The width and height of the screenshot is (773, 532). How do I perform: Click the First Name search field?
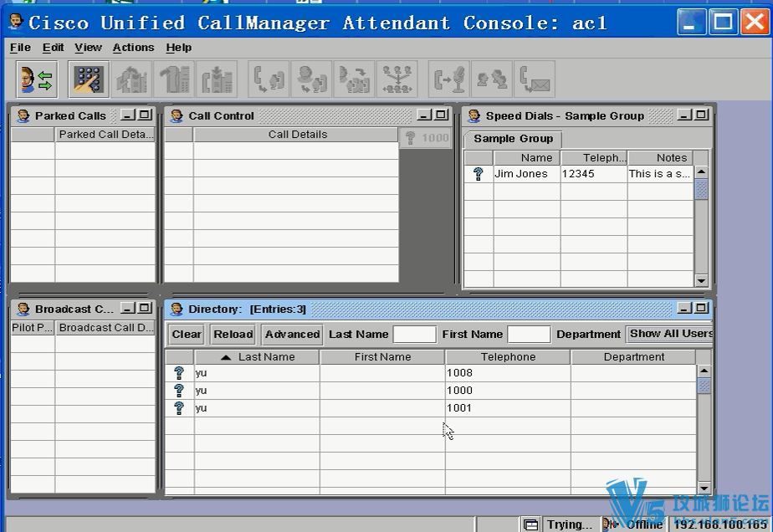[529, 335]
